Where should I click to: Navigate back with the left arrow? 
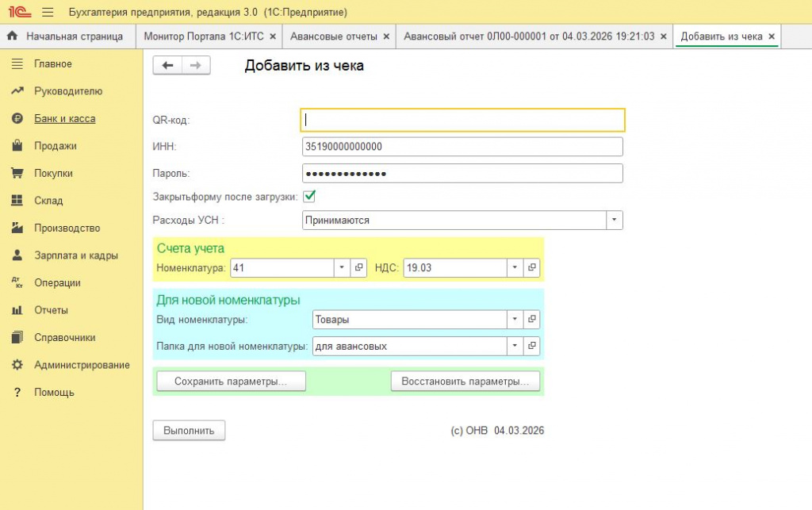[x=167, y=65]
